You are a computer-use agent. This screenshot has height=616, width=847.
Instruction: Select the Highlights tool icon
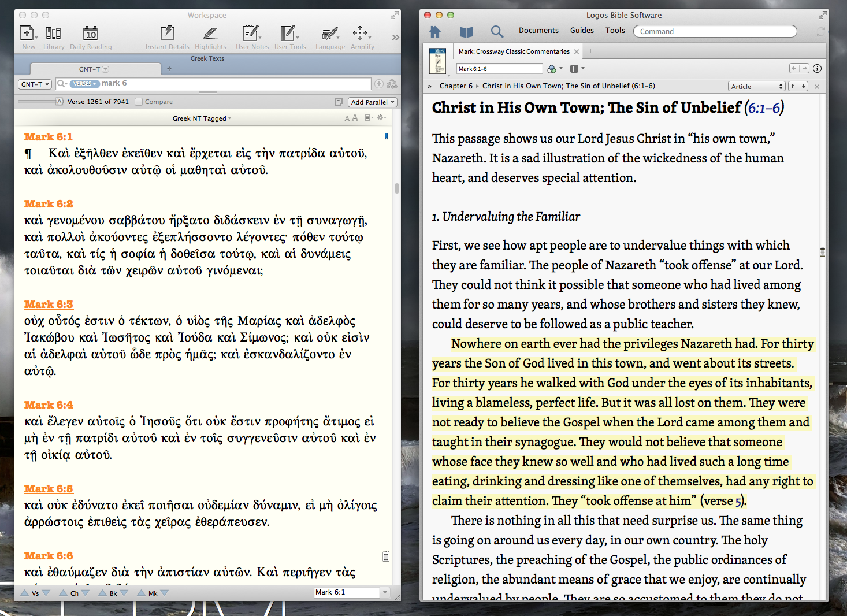(x=210, y=33)
